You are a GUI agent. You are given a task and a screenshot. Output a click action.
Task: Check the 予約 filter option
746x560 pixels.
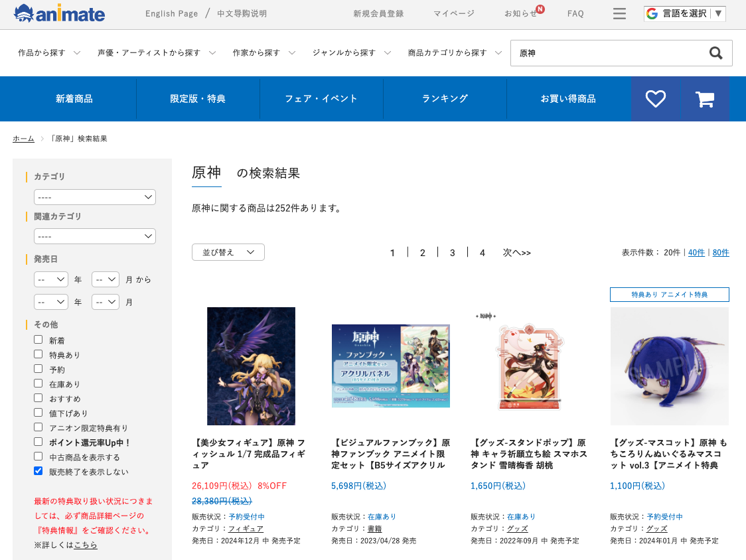pos(38,369)
